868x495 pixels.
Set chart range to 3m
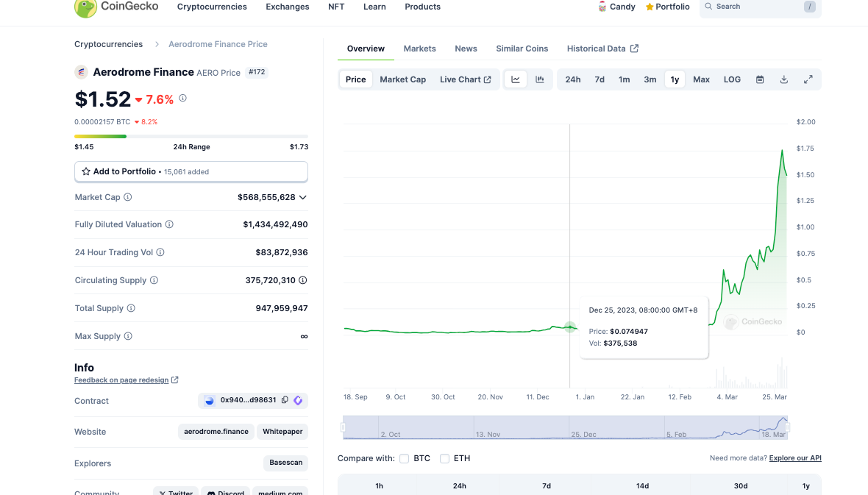650,79
